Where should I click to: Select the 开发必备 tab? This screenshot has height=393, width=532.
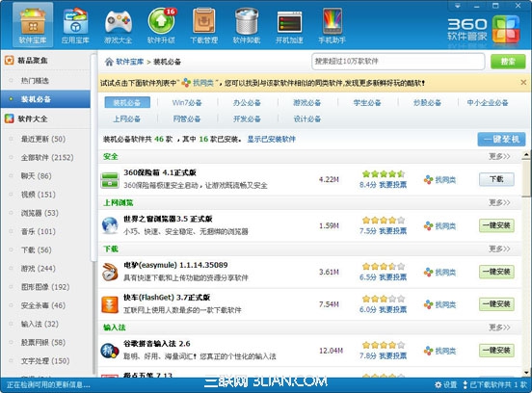(x=247, y=118)
